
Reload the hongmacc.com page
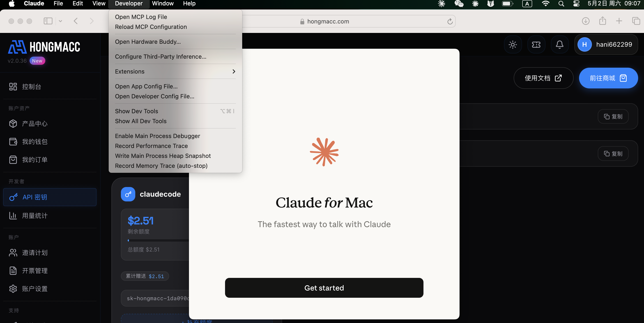[450, 21]
